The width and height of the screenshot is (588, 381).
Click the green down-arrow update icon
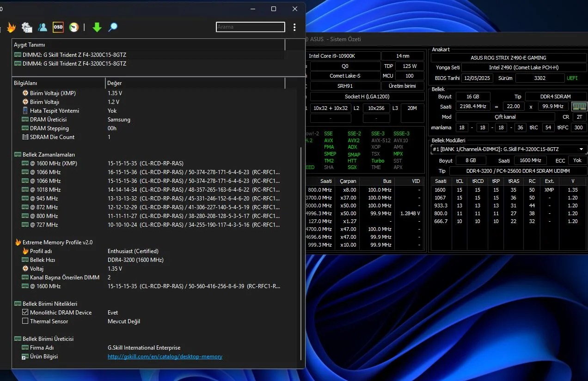(x=97, y=27)
